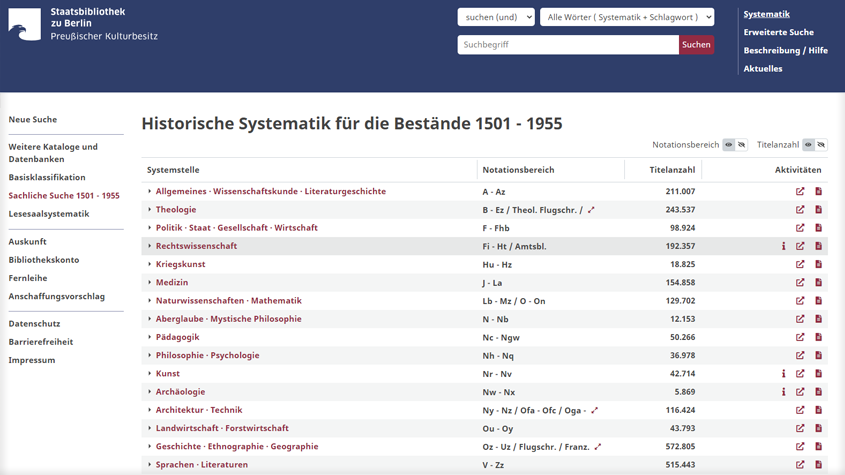Expand the Pädagogik tree arrow
Screen dimensions: 845x475
click(x=149, y=337)
